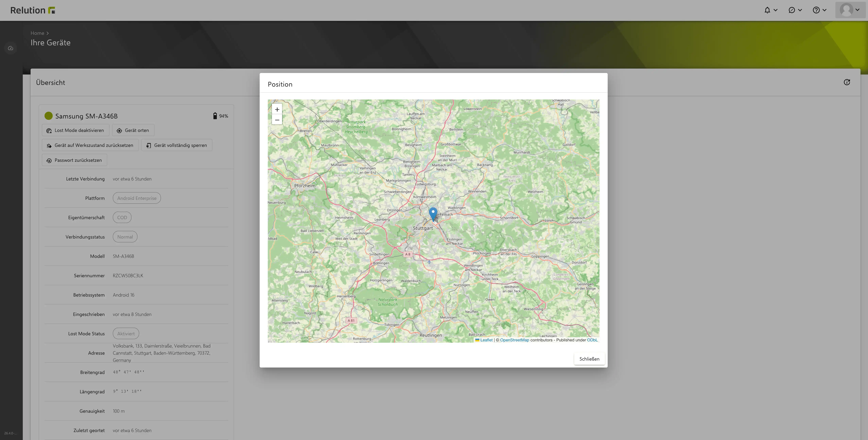Click the Pforzheim label on the map

tap(305, 186)
